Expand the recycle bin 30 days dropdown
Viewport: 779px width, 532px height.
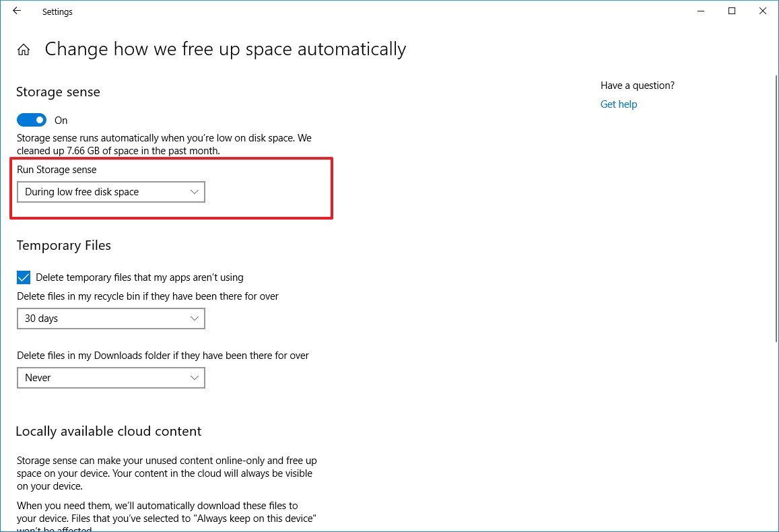coord(111,319)
